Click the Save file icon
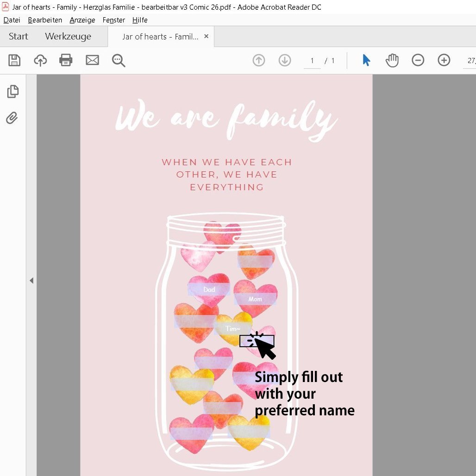This screenshot has height=476, width=476. (x=14, y=60)
